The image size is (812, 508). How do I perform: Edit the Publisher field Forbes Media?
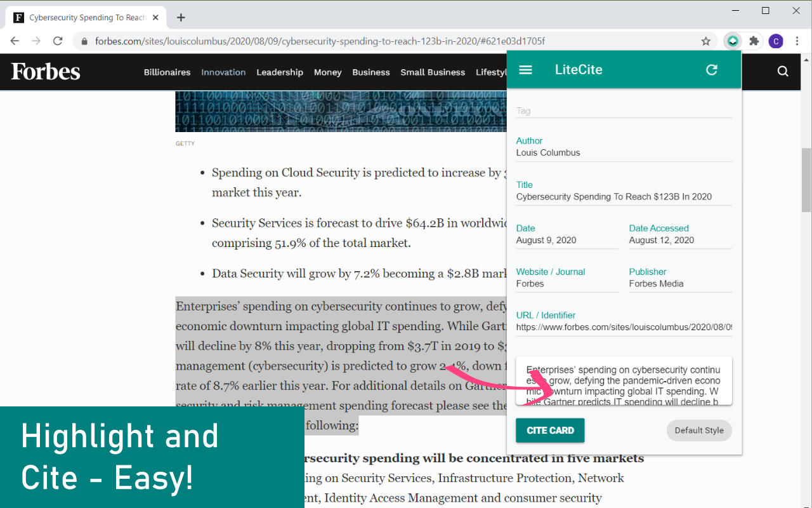tap(681, 284)
